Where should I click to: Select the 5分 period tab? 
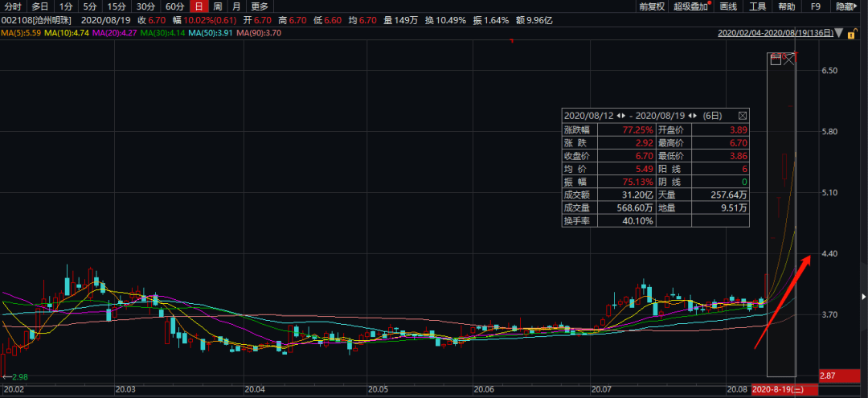(x=90, y=6)
